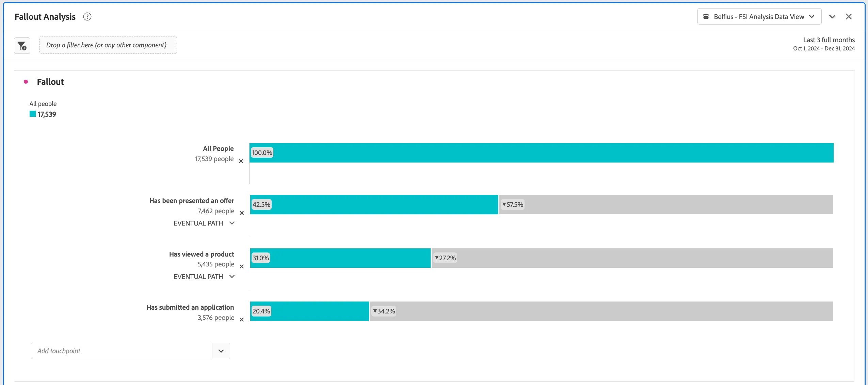Click the Fallout visualization title

point(50,82)
